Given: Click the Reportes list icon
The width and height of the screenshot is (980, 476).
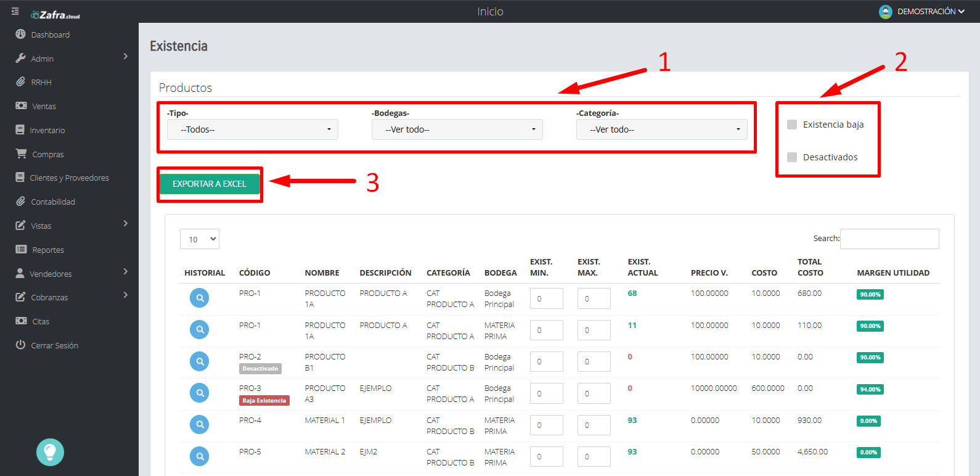Looking at the screenshot, I should coord(21,250).
